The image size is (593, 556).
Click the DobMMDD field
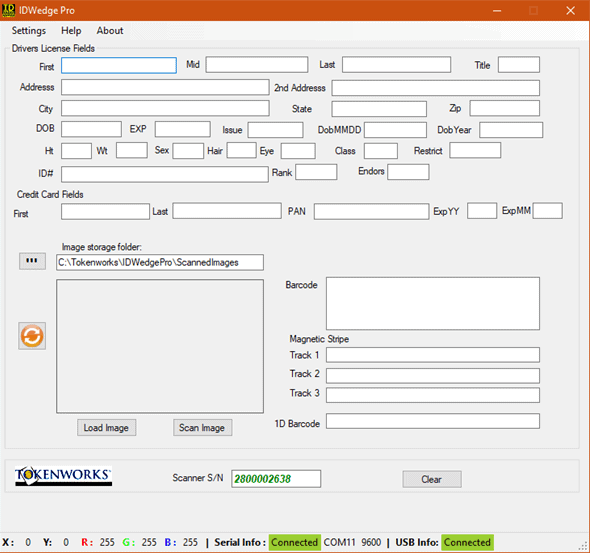[x=396, y=130]
